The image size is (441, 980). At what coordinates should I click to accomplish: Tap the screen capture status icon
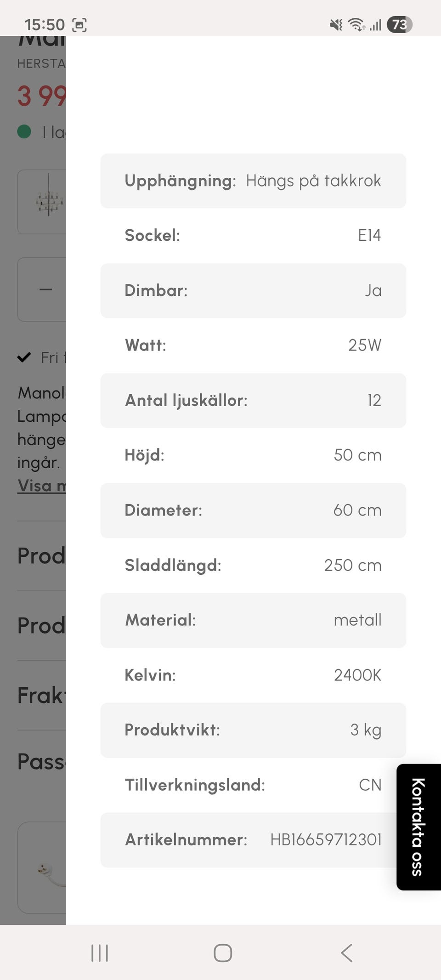click(79, 25)
